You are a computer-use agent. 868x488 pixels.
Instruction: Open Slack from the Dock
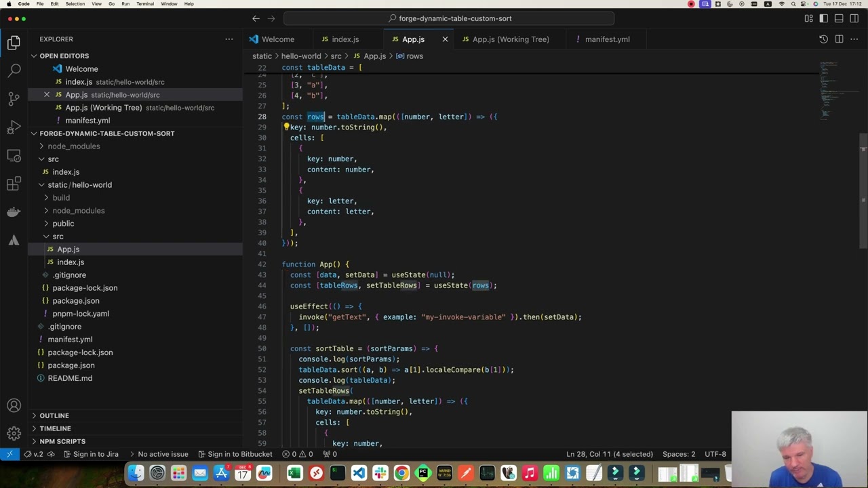[x=380, y=473]
